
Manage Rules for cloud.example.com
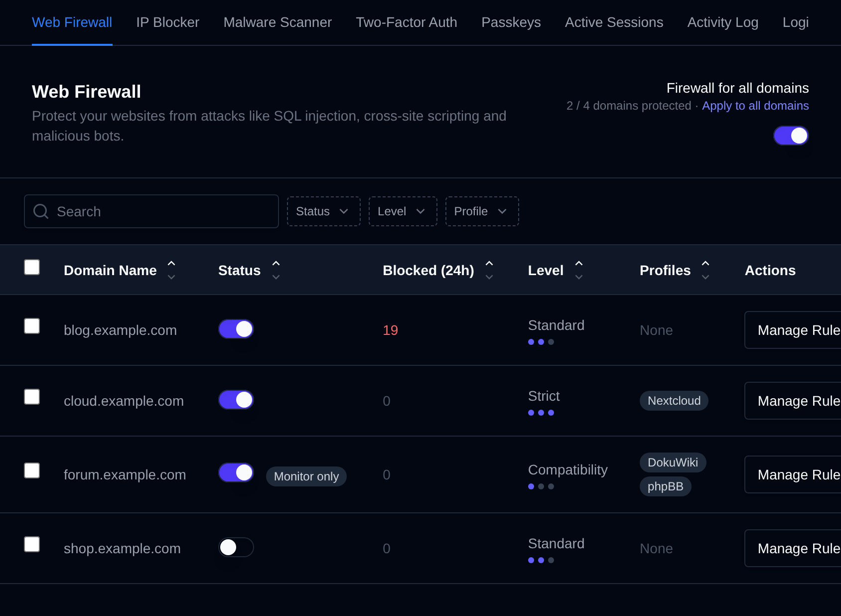pyautogui.click(x=793, y=401)
